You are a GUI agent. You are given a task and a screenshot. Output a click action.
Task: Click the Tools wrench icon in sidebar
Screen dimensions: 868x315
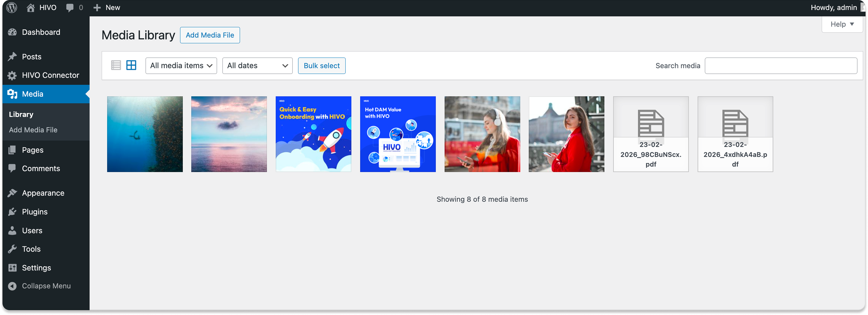click(x=12, y=249)
